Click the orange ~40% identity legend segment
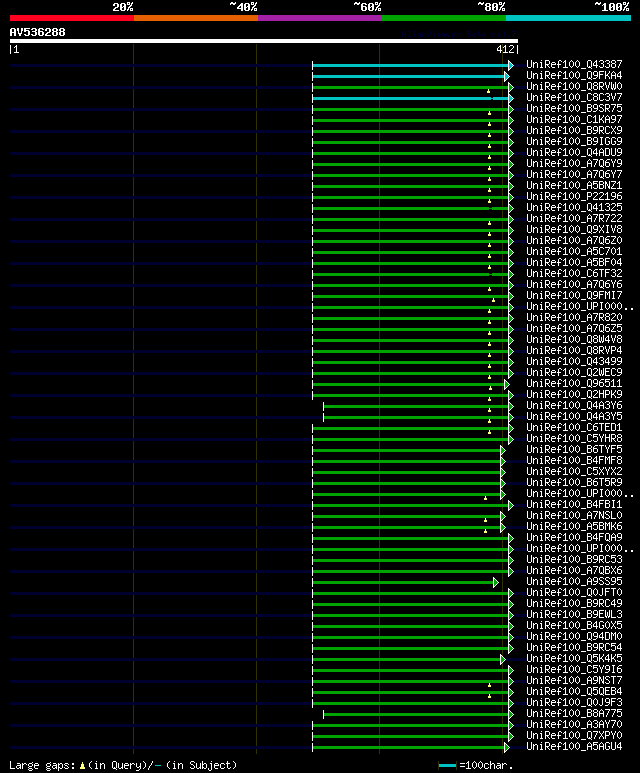This screenshot has height=773, width=640. [x=196, y=18]
